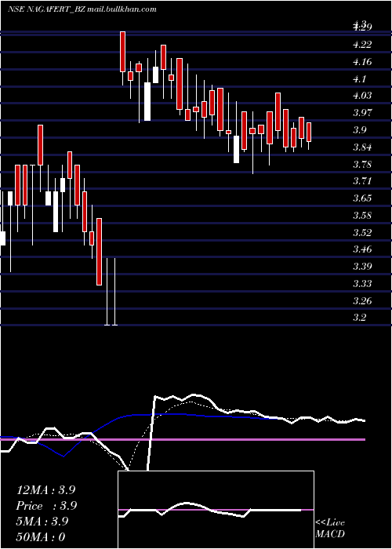Click the 4.1 price axis label
The image size is (392, 549).
[359, 79]
